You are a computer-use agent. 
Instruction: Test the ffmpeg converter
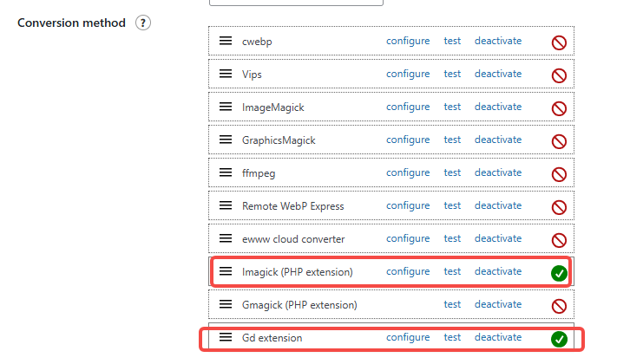452,172
